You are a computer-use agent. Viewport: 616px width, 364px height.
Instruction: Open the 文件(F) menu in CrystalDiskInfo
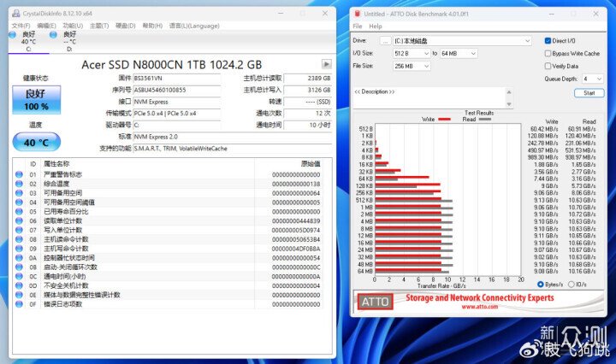coord(21,26)
